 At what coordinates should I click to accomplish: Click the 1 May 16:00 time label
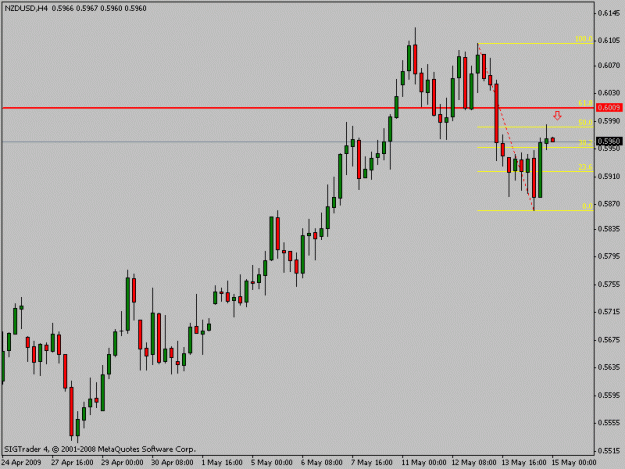222,462
